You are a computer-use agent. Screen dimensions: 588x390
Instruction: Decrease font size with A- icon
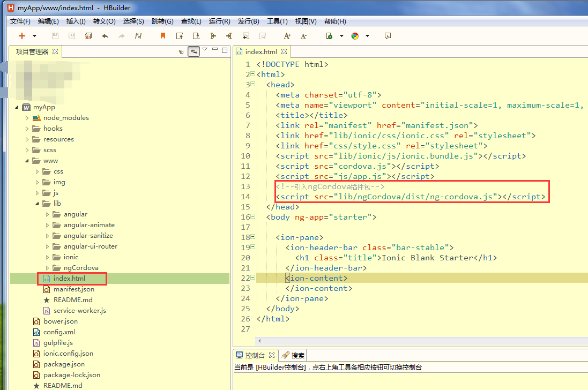point(304,36)
